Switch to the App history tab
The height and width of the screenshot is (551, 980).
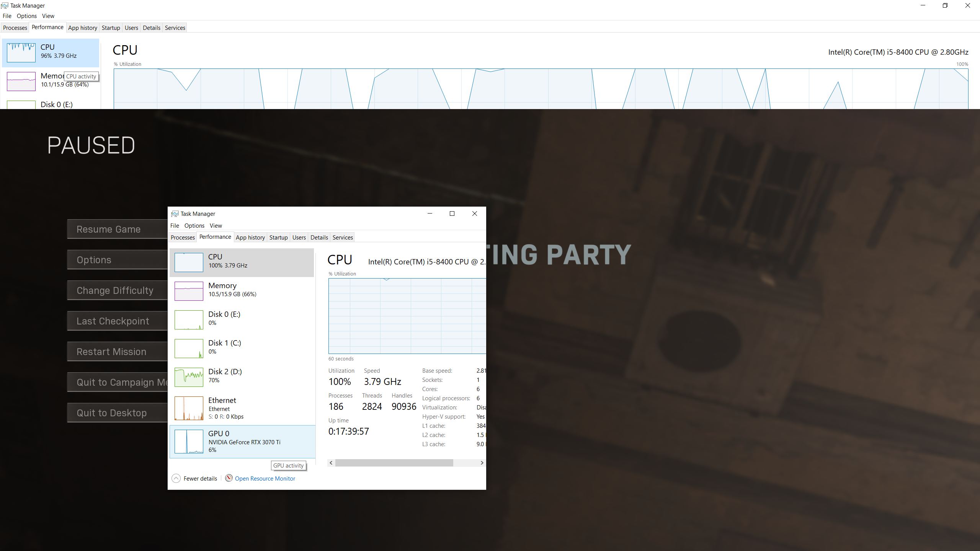[x=250, y=237]
